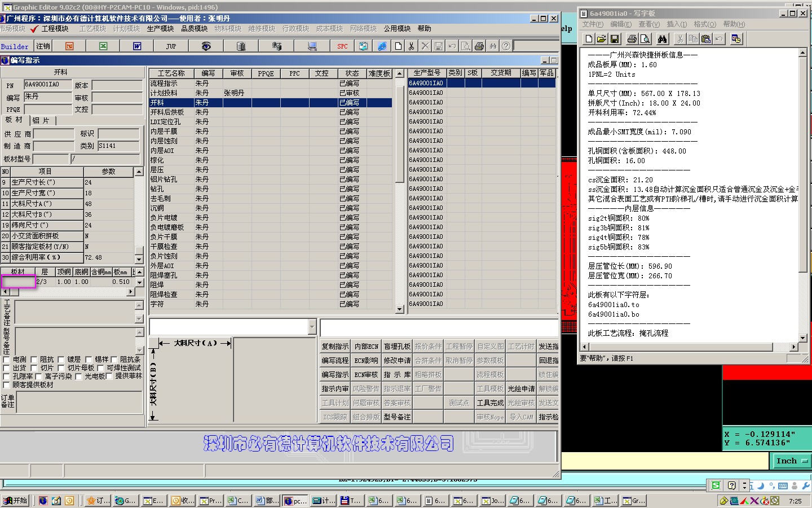Click the Save floppy icon in WordPad
Screen dimensions: 812x508
coord(615,39)
